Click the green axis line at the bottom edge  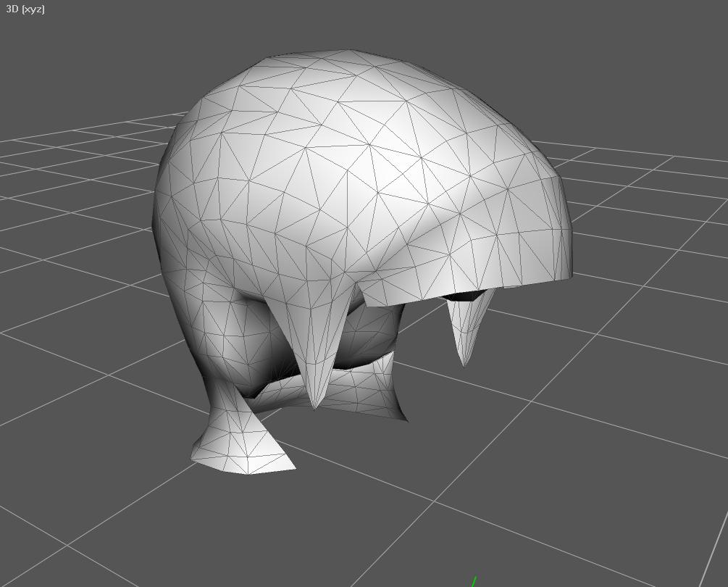(x=474, y=581)
